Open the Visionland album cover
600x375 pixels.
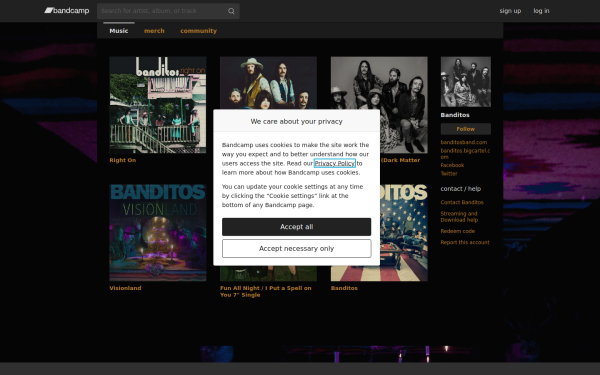click(x=158, y=233)
